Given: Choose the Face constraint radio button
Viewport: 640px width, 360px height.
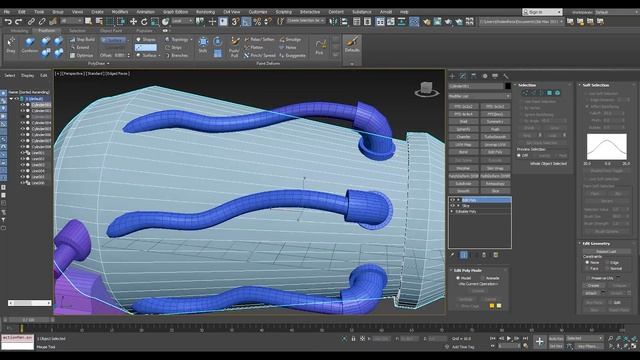Looking at the screenshot, I should coord(587,268).
